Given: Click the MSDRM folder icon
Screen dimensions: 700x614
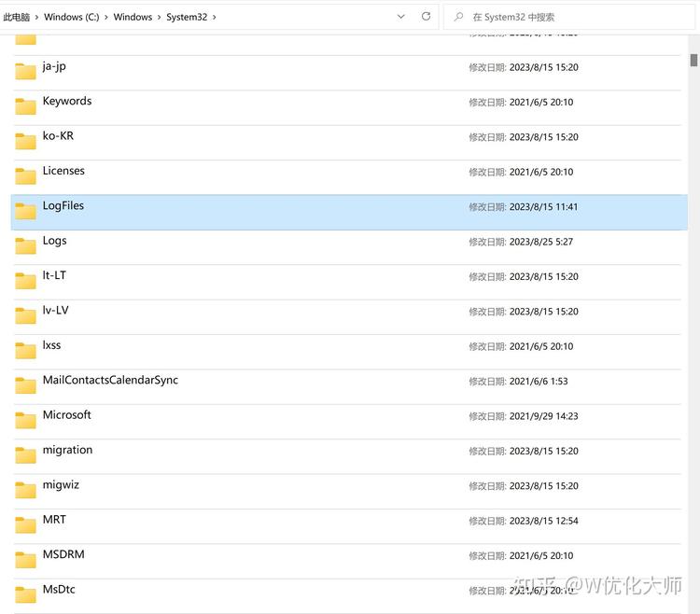Looking at the screenshot, I should (x=25, y=560).
